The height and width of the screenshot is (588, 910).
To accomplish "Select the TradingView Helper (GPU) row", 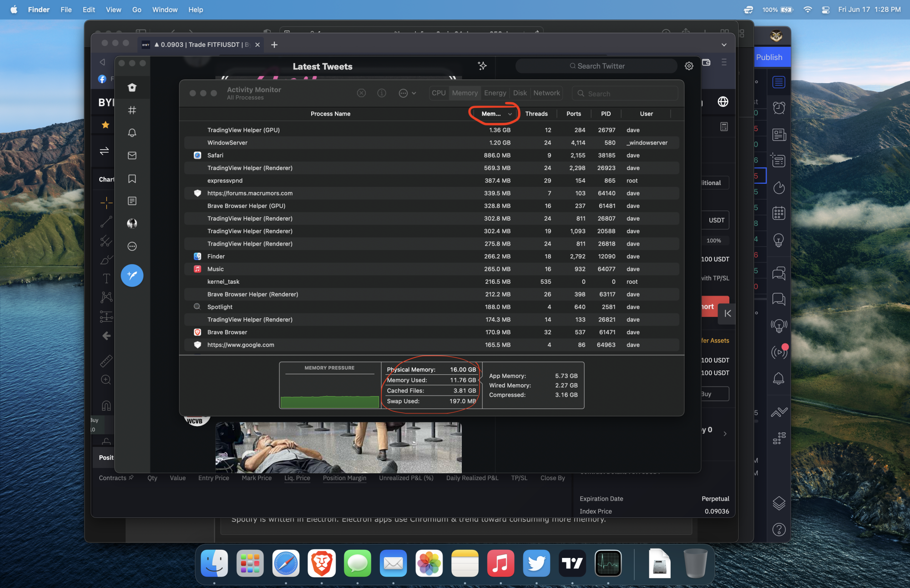I will 431,130.
